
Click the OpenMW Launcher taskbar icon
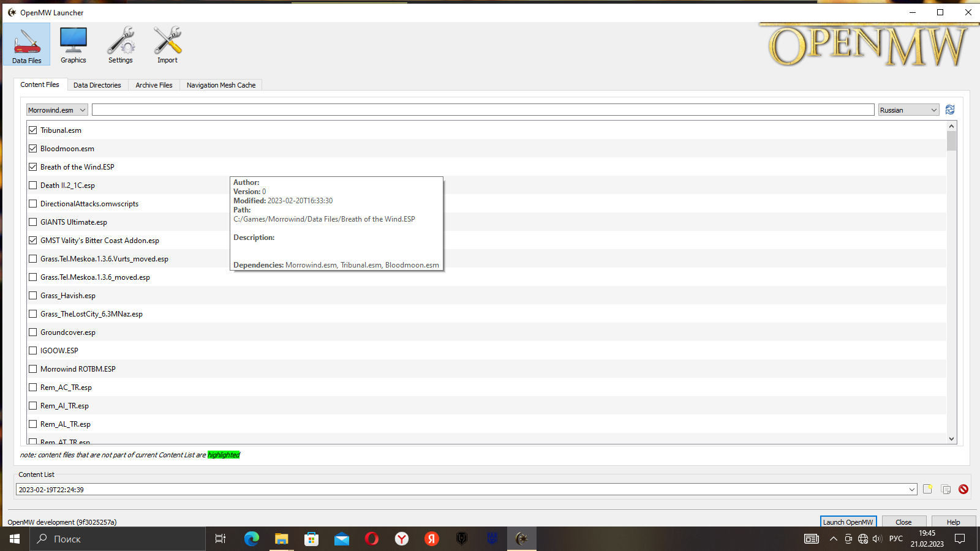coord(522,539)
